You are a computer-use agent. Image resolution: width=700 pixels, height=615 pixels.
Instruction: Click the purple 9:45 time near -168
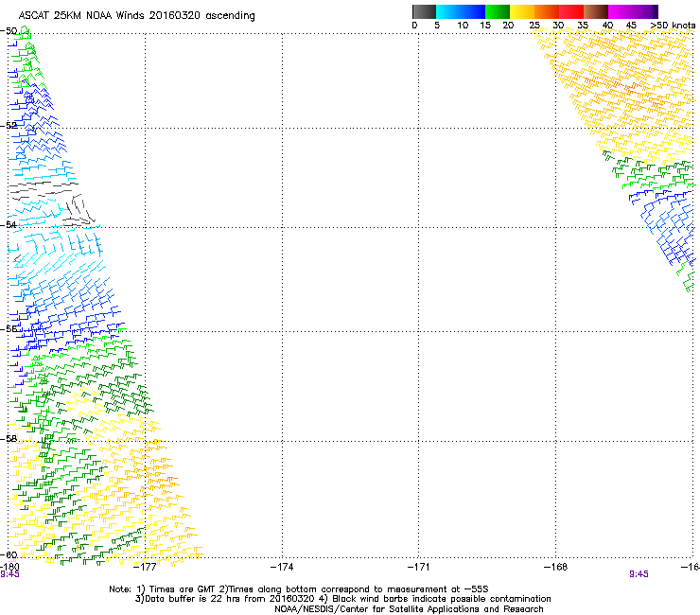coord(639,574)
